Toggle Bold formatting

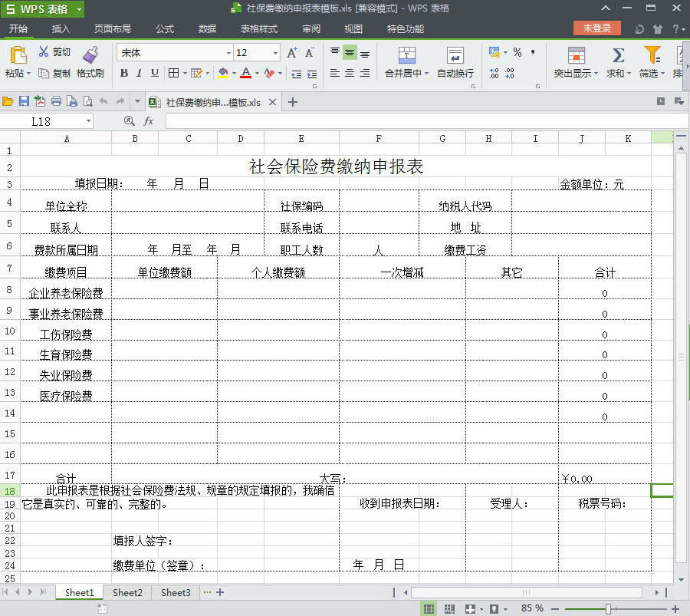tap(124, 73)
